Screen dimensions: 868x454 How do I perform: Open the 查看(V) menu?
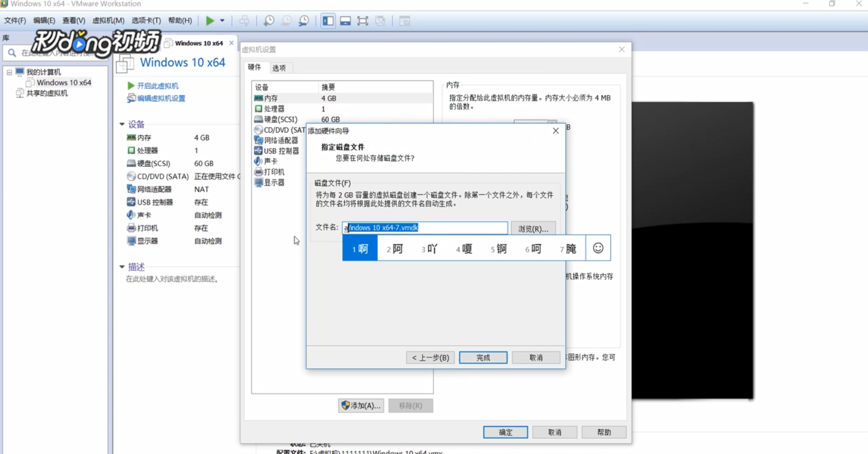(74, 21)
